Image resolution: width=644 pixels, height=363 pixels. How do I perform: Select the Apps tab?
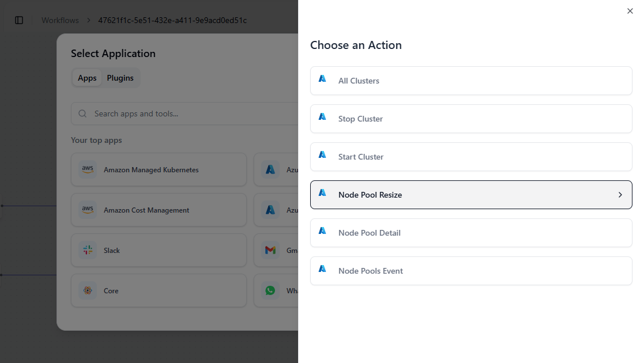click(87, 78)
